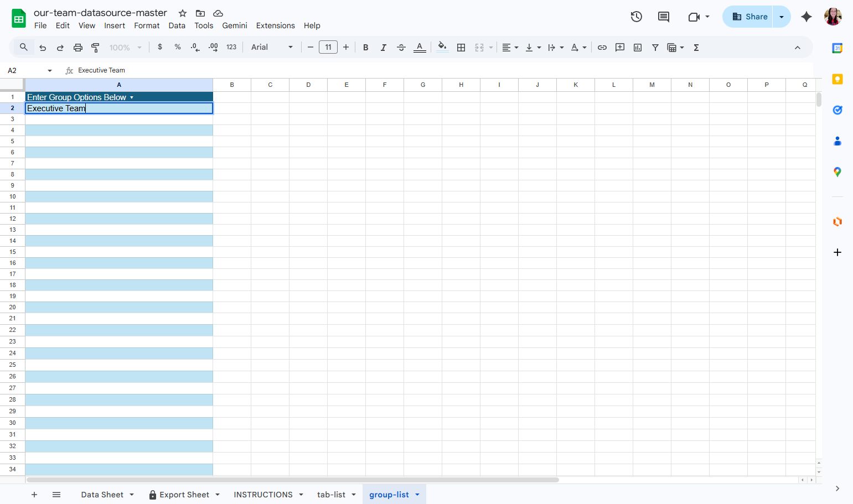Open the arrow dropdown beside Share
The height and width of the screenshot is (504, 853).
[782, 17]
